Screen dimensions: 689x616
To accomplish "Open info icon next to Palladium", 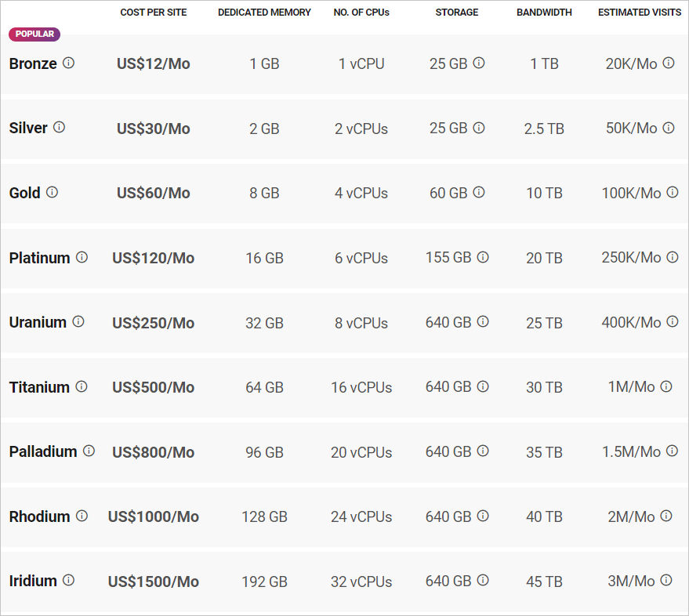I will click(x=89, y=451).
